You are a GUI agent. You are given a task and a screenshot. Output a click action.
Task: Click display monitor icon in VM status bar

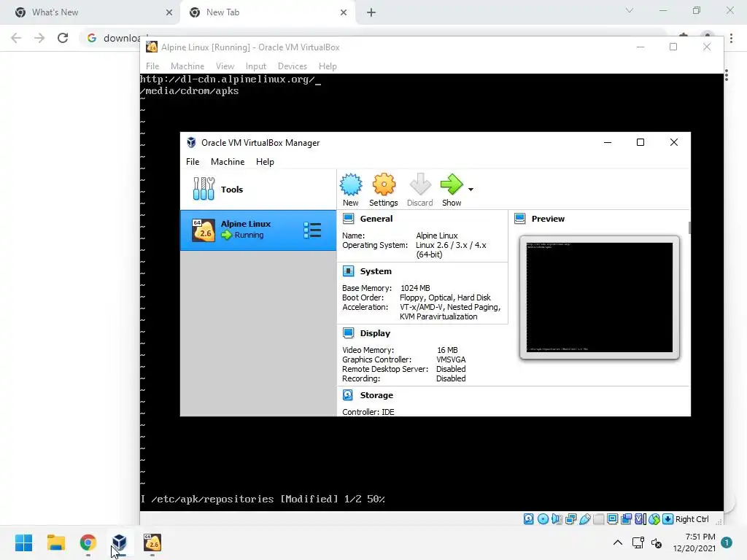tap(613, 519)
